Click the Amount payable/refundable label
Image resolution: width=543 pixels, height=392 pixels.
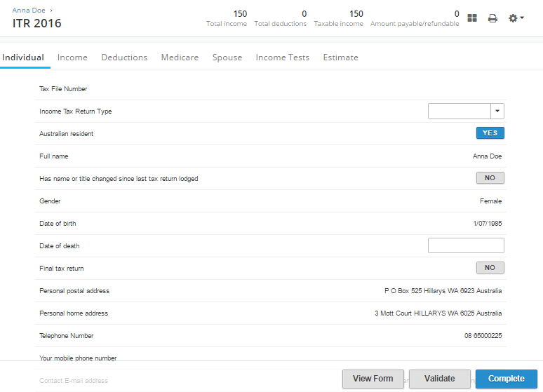coord(415,24)
